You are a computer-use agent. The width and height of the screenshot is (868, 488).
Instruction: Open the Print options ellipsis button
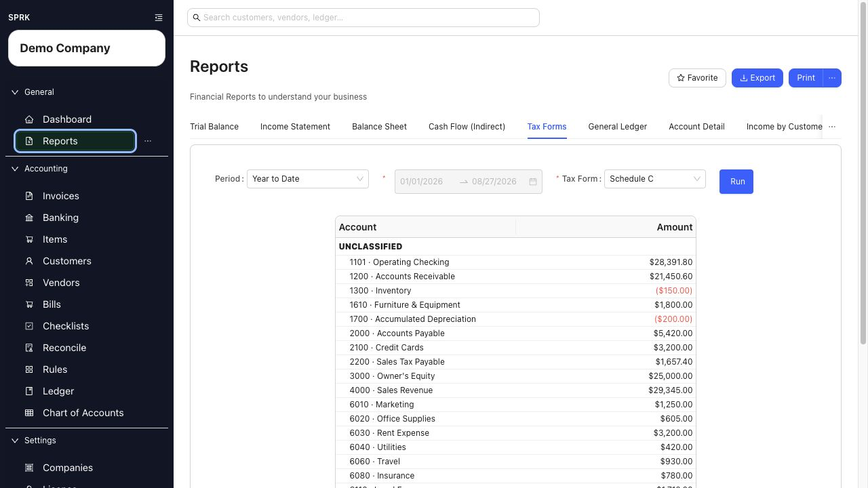832,78
